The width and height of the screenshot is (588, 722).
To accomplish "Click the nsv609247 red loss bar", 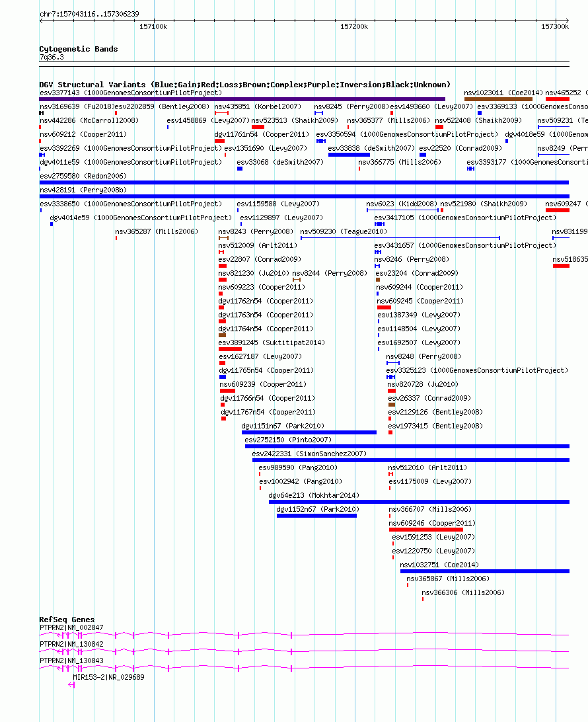I will pos(557,210).
